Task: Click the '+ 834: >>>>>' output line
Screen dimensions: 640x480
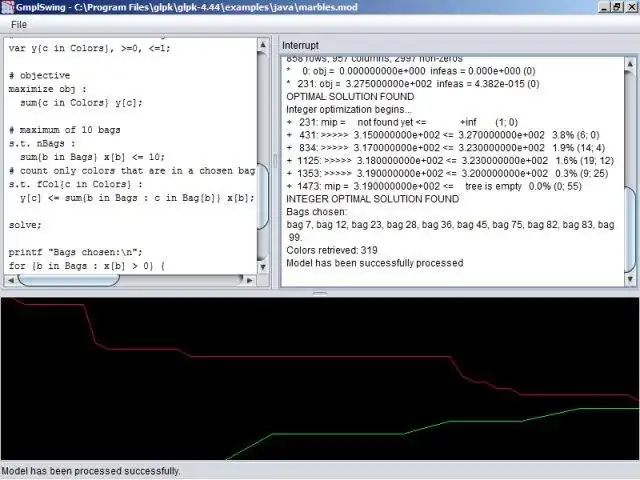Action: (x=446, y=148)
